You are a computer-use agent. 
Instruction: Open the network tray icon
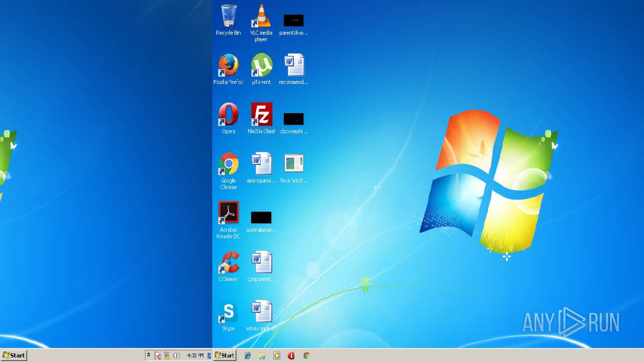(x=168, y=355)
